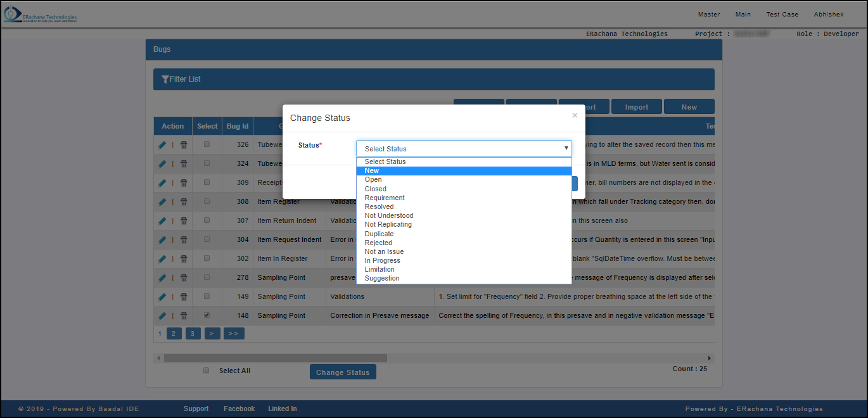Tick the checkbox for bug 307
The image size is (868, 418).
(x=207, y=220)
